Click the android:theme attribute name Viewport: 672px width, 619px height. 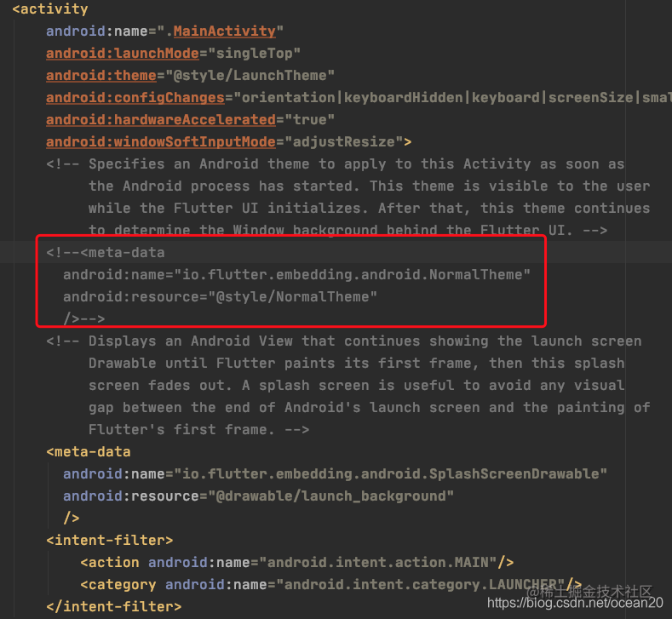[x=101, y=76]
